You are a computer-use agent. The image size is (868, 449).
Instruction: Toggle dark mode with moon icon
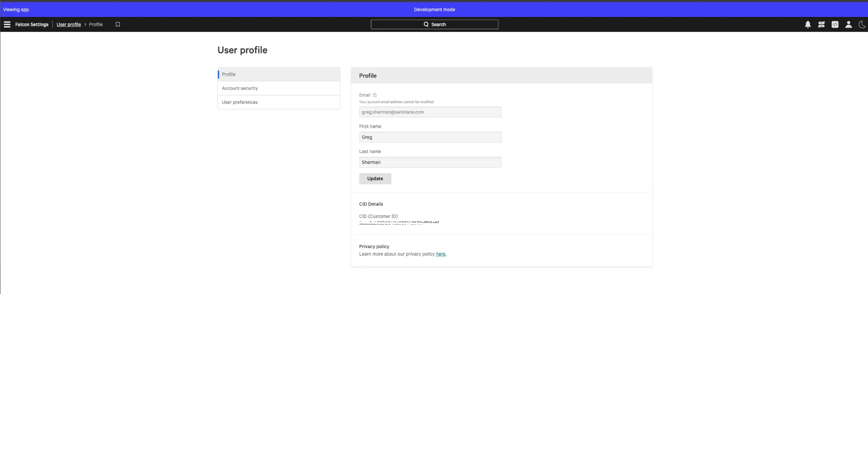click(862, 25)
